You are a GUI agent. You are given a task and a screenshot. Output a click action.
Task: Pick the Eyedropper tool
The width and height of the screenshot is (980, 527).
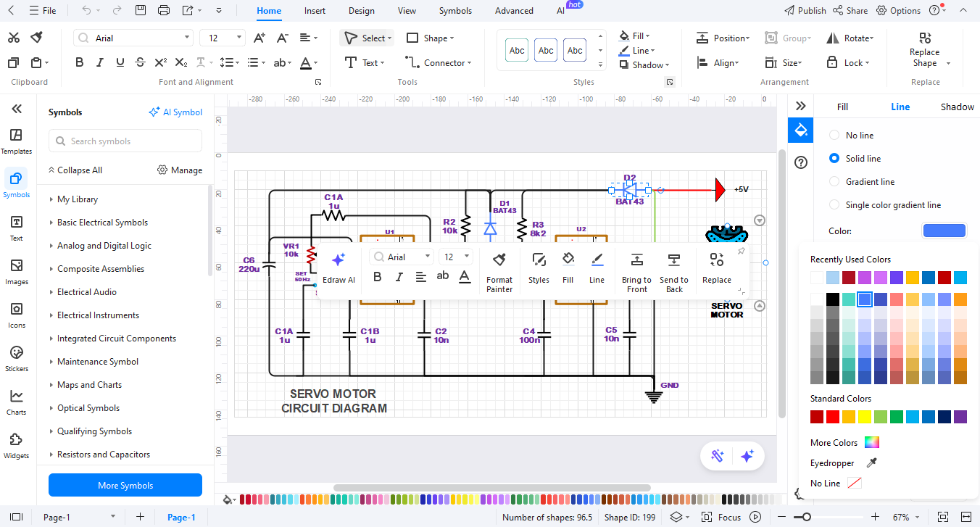pos(844,462)
